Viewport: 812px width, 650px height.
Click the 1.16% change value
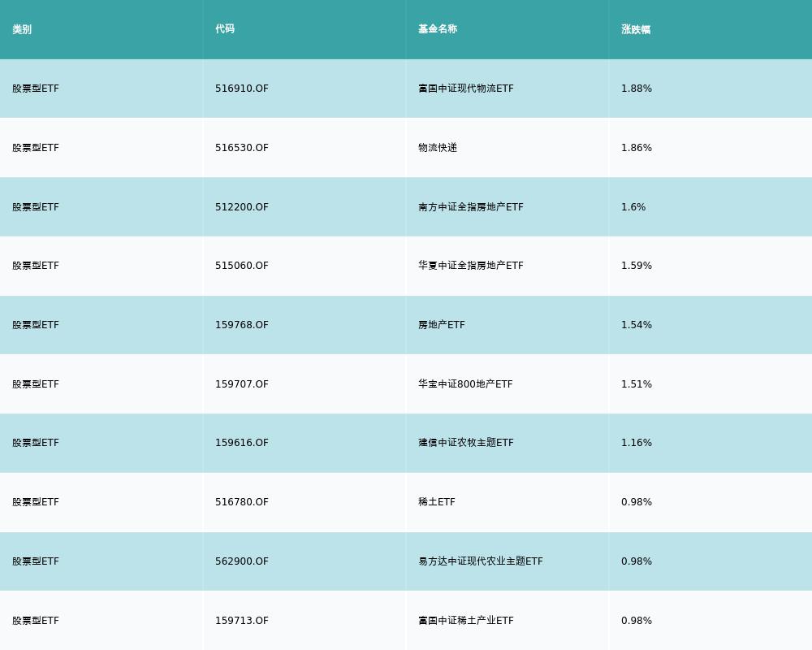[637, 443]
